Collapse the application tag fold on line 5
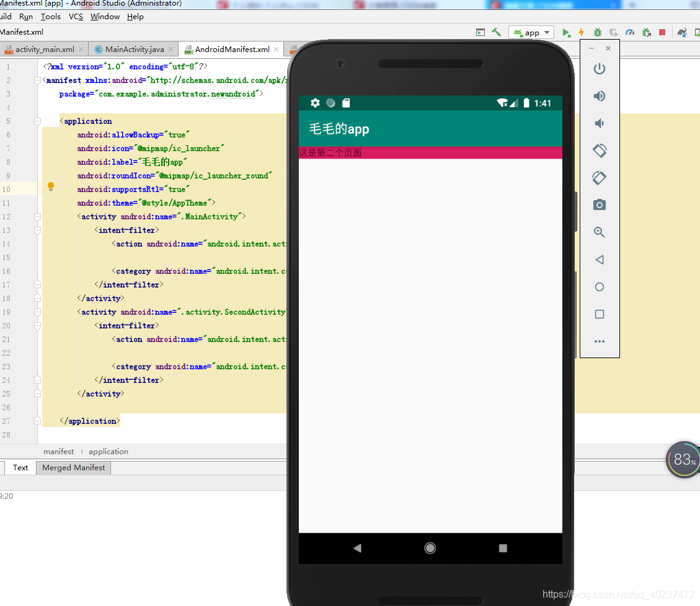The height and width of the screenshot is (606, 700). tap(37, 121)
